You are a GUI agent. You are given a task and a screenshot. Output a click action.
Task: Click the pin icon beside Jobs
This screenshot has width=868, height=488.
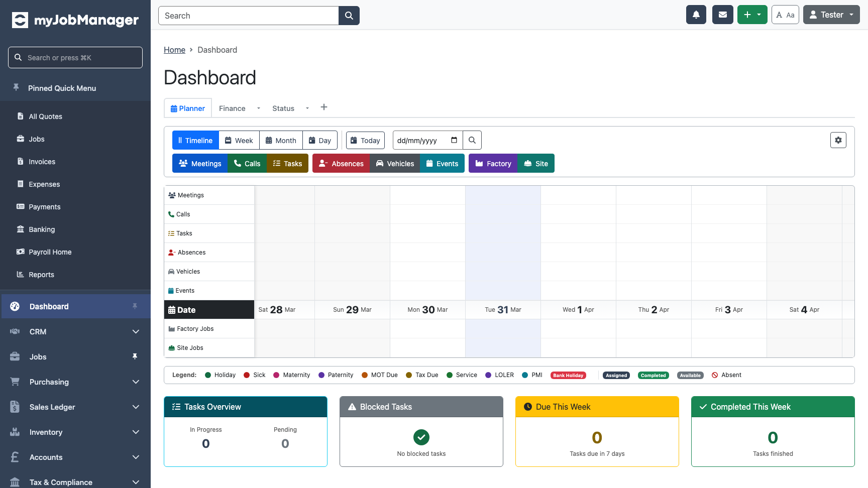135,356
